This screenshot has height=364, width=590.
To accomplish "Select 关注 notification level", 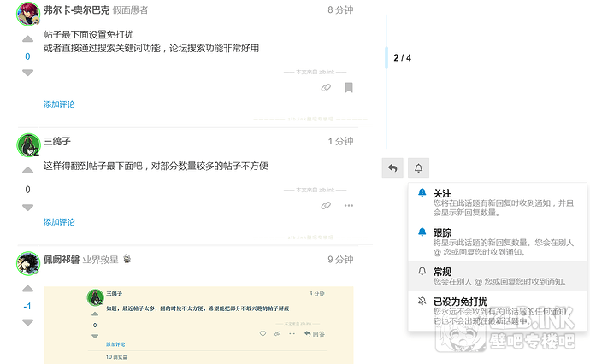I will [498, 203].
